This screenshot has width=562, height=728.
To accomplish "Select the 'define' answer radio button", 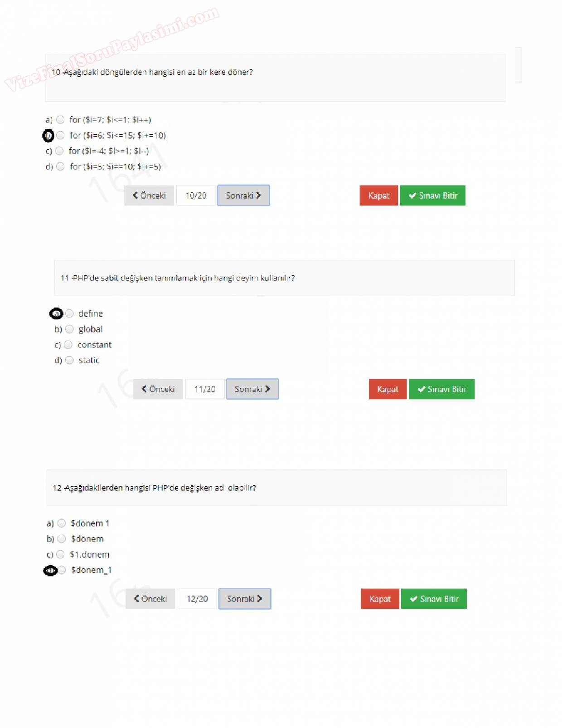I will tap(69, 313).
